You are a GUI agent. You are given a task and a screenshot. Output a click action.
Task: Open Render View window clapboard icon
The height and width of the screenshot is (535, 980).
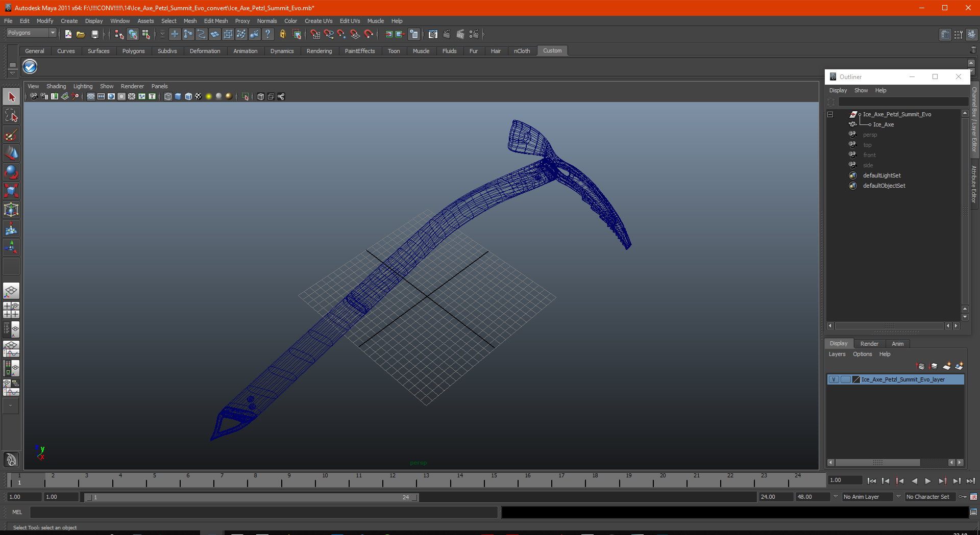click(x=433, y=34)
